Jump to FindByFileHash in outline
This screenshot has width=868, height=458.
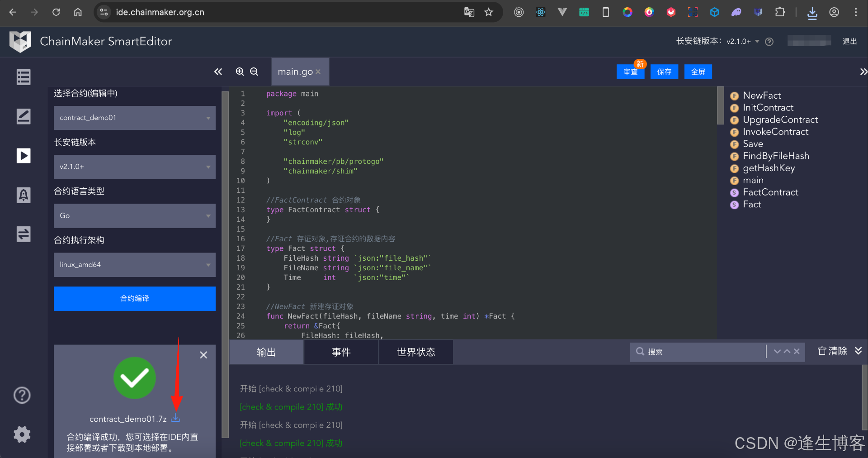[x=776, y=156]
